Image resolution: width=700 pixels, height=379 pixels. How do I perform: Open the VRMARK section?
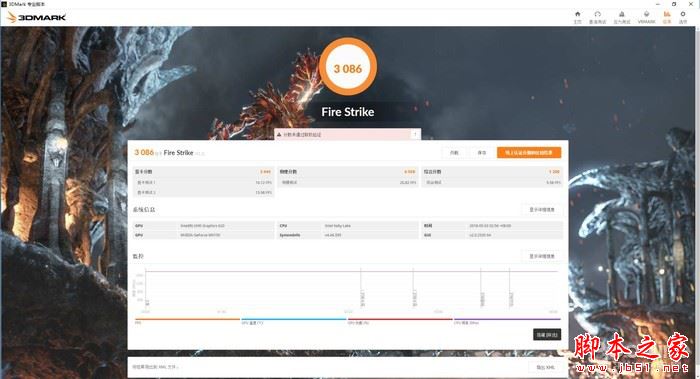point(646,17)
